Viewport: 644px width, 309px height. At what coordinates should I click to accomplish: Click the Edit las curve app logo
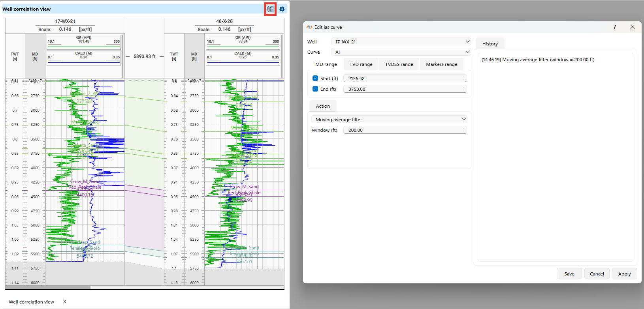(x=309, y=27)
